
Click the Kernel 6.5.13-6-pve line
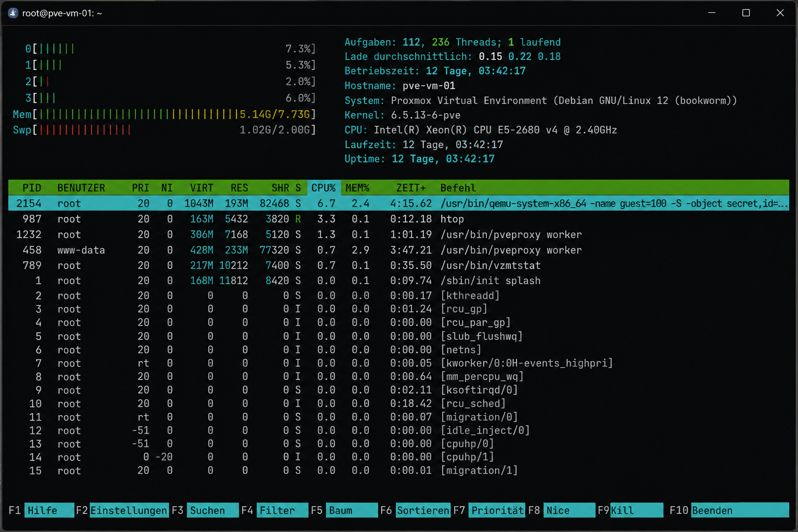coord(402,115)
